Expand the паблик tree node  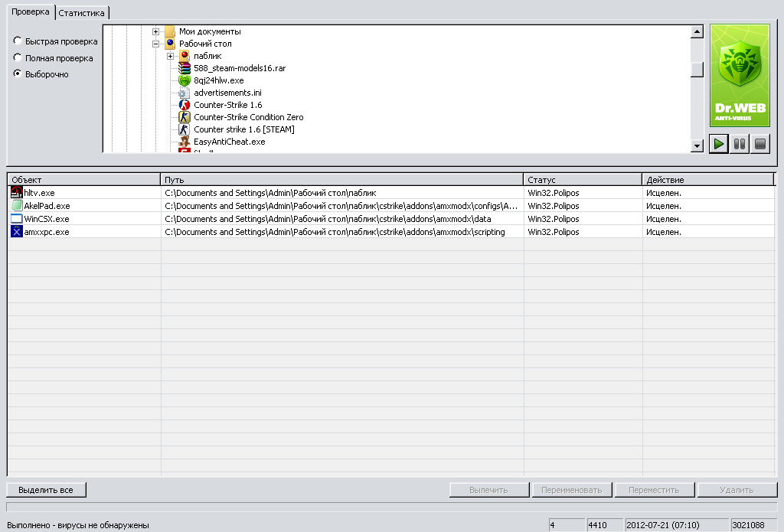coord(170,56)
